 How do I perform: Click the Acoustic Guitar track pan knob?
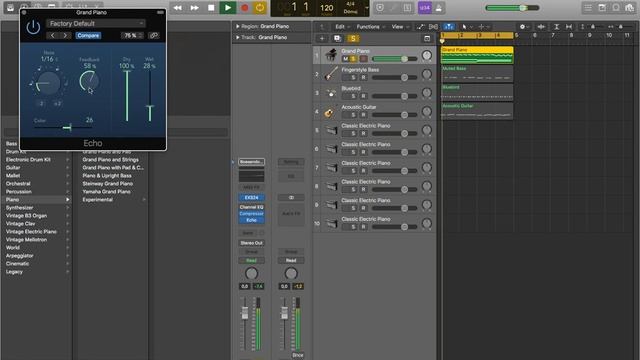coord(427,111)
